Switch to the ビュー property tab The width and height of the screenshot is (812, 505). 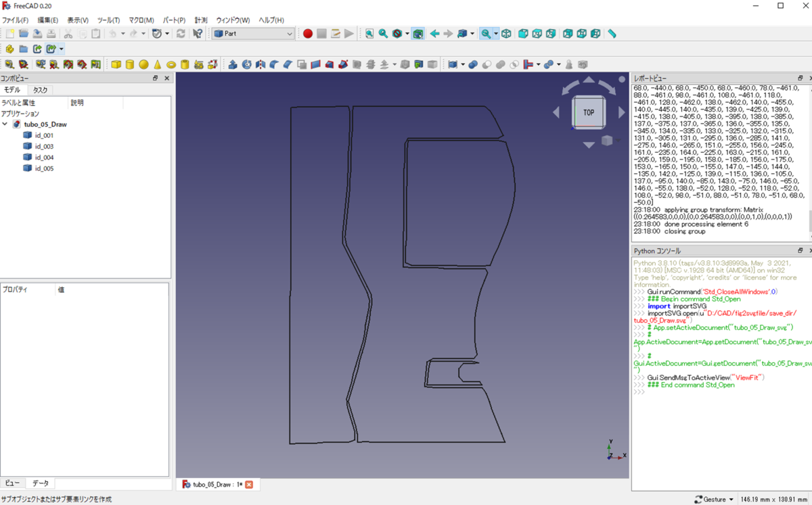13,483
